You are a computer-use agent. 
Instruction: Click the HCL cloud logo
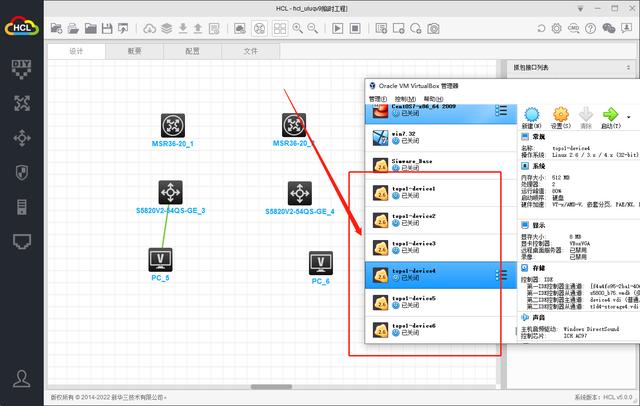click(22, 27)
